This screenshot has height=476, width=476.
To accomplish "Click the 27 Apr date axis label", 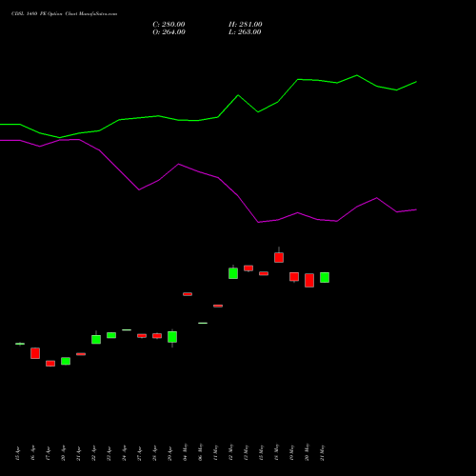I will tap(139, 453).
